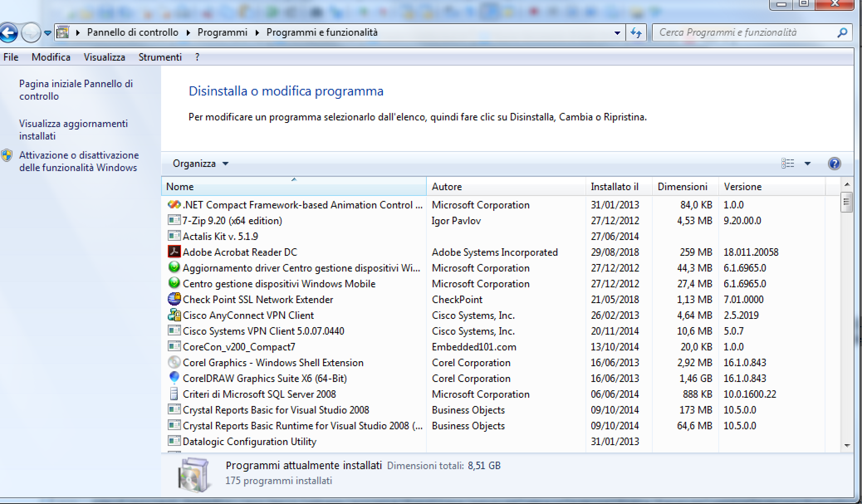
Task: Click the CorelDRAW Graphics Suite X6 balloon icon
Action: tap(174, 377)
